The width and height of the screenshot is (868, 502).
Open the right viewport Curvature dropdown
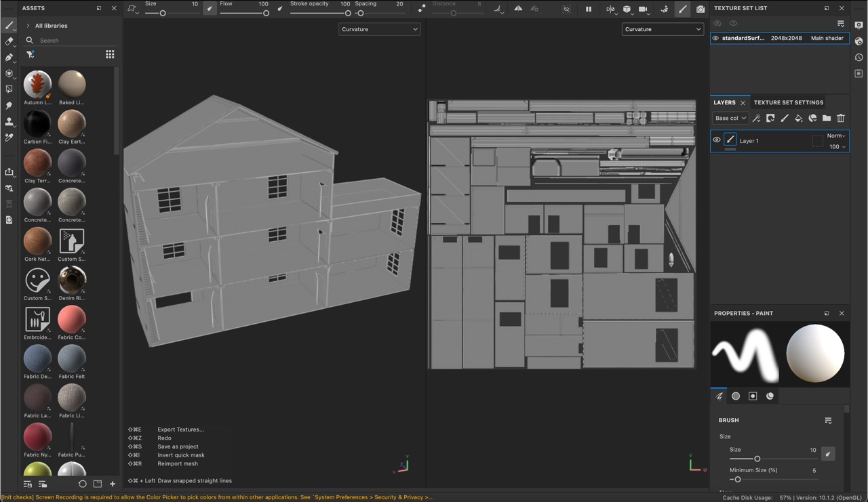click(663, 29)
